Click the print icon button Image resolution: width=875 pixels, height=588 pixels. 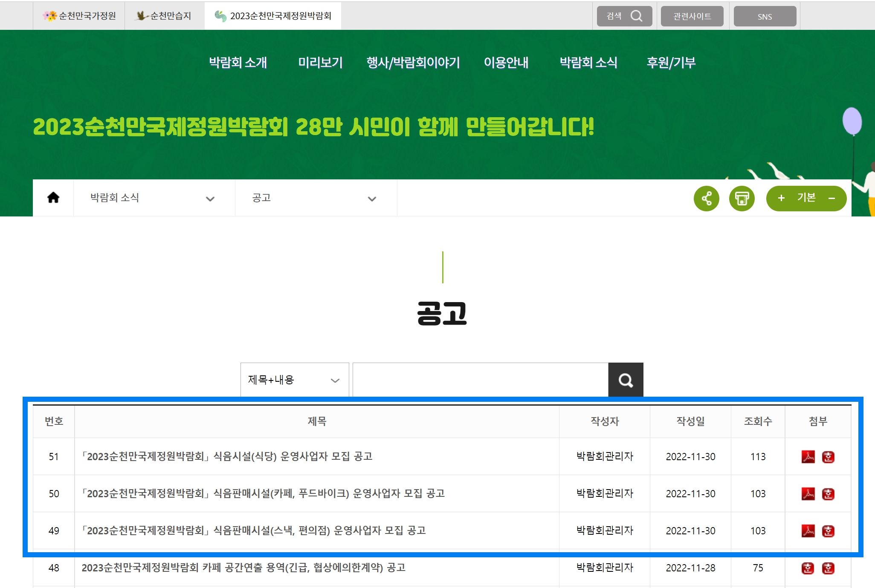[742, 199]
